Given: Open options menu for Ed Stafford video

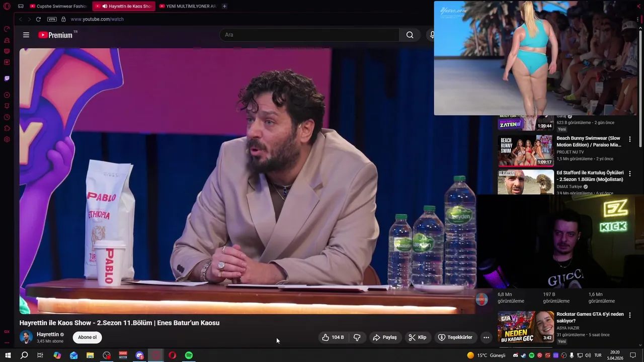Looking at the screenshot, I should [x=630, y=173].
